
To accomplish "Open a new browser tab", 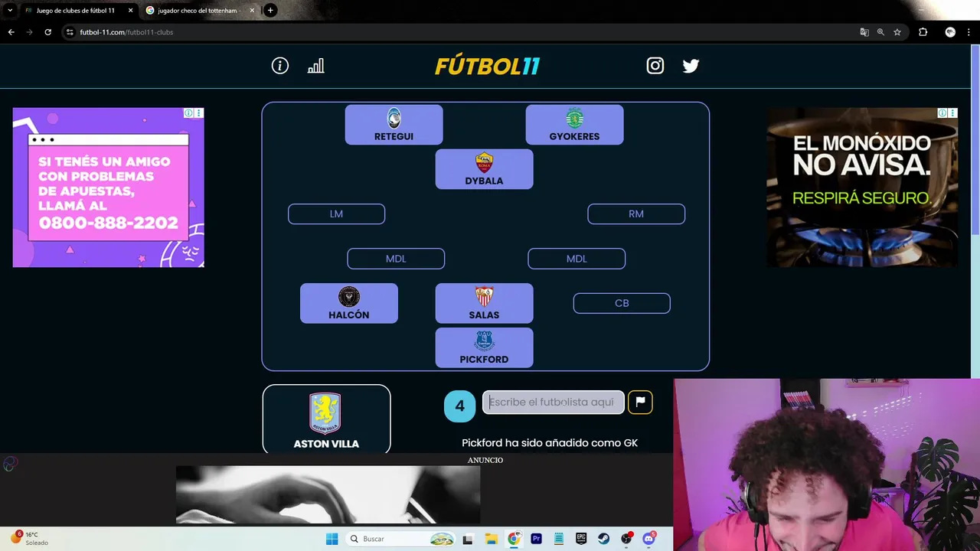I will (270, 11).
